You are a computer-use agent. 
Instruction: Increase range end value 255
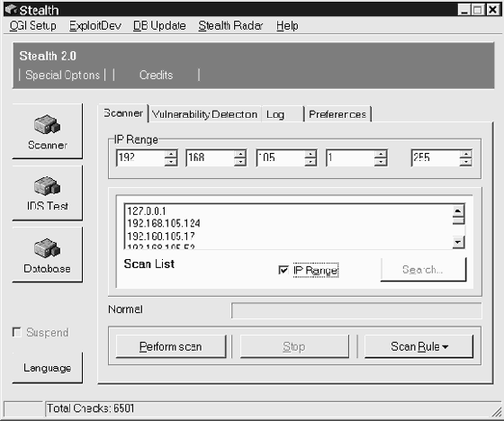tap(465, 153)
